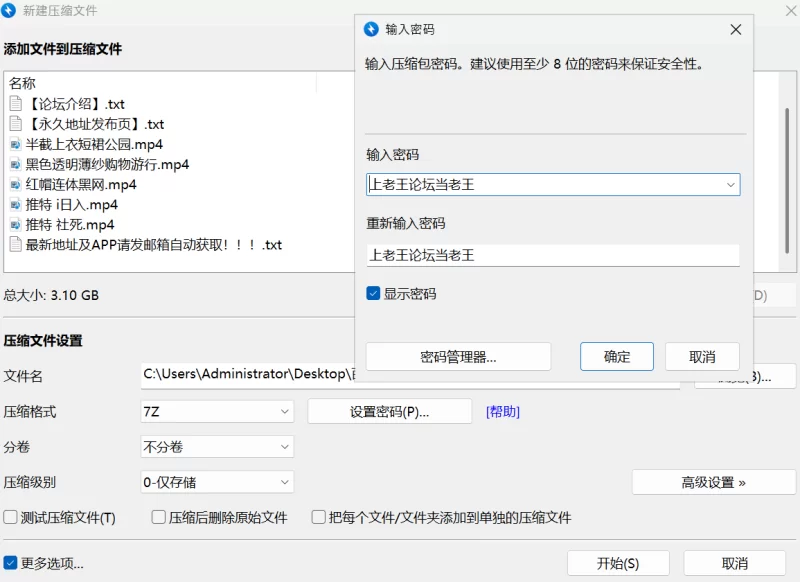Image resolution: width=800 pixels, height=582 pixels.
Task: Expand the 输入密码 history dropdown arrow
Action: coord(731,185)
